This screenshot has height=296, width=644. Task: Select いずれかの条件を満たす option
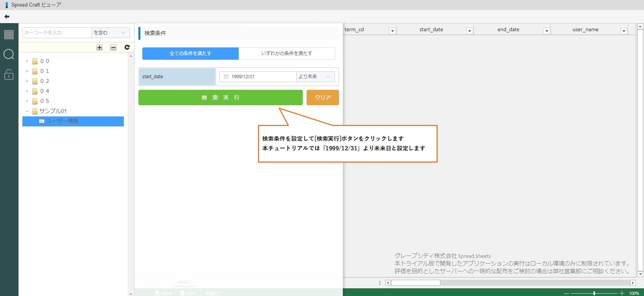[x=287, y=54]
